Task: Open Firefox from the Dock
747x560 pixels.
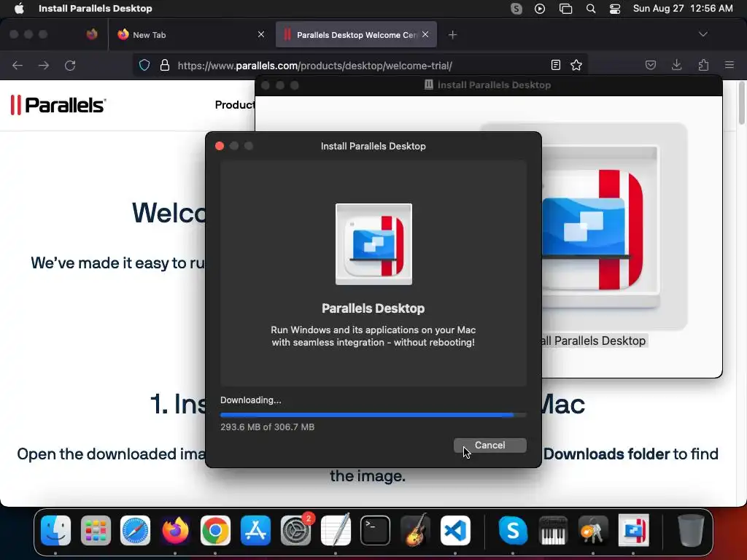Action: tap(175, 530)
